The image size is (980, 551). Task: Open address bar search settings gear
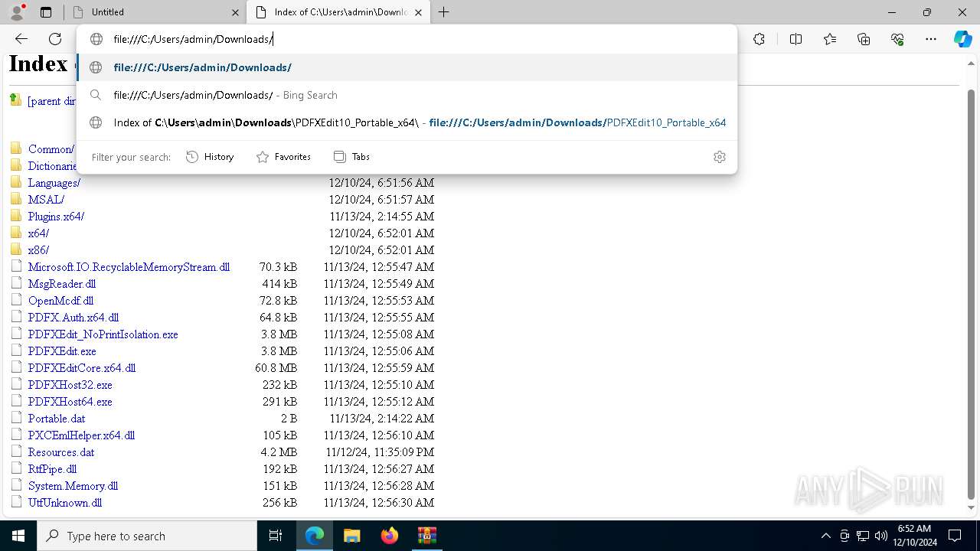coord(719,157)
